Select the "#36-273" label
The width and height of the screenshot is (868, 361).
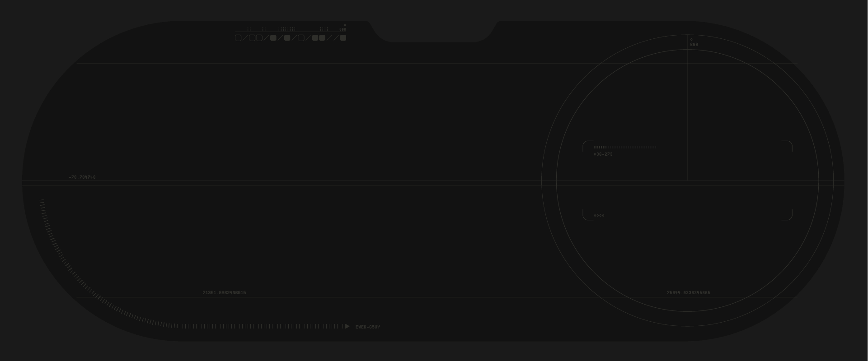point(603,154)
